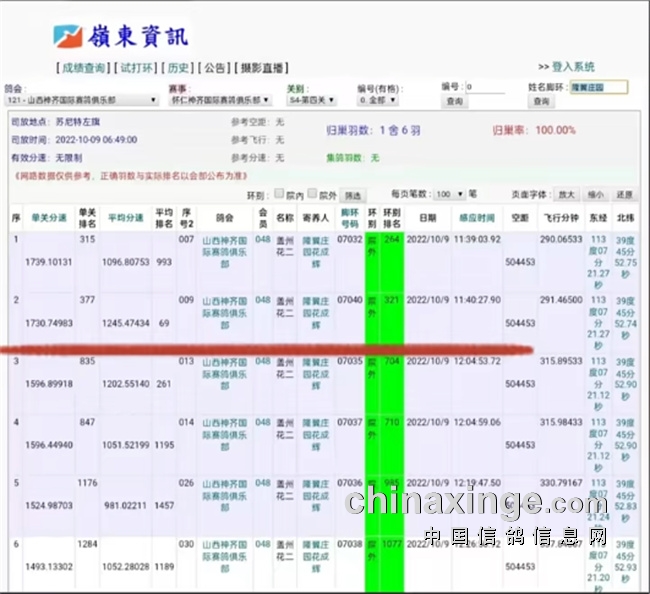Open the 成绩查询 menu item

pos(84,68)
